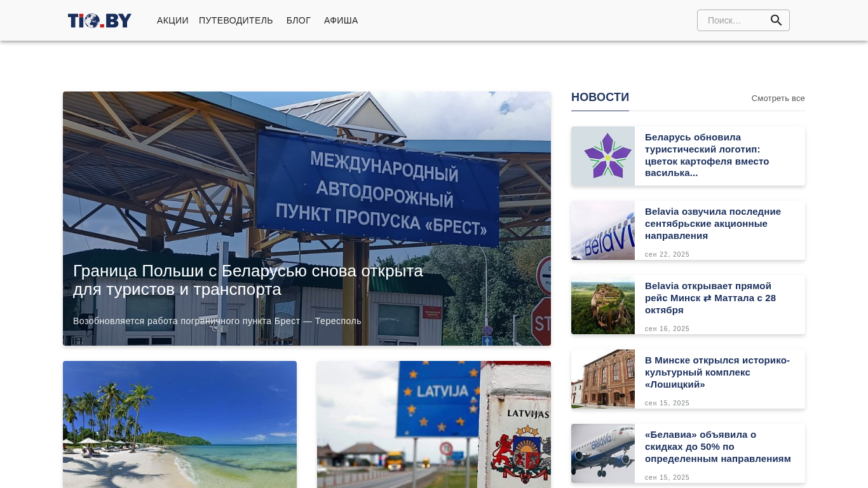
Task: Click the Брест — Тересполь subtitle text
Action: pyautogui.click(x=217, y=321)
